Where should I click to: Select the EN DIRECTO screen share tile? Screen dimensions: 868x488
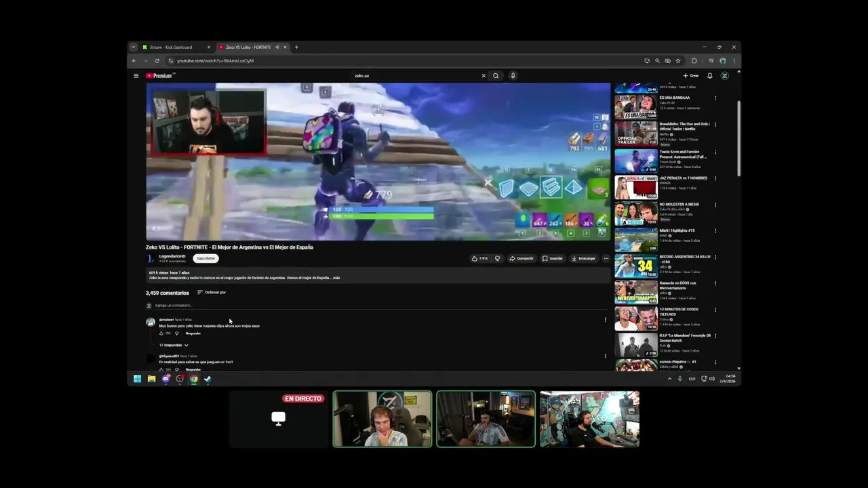coord(279,419)
